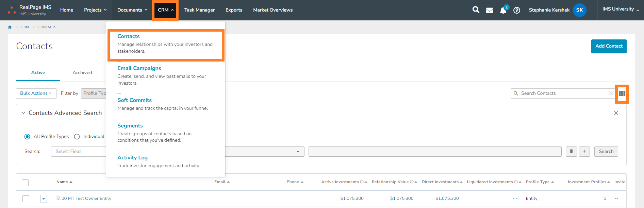Click the help question mark icon

tap(517, 10)
